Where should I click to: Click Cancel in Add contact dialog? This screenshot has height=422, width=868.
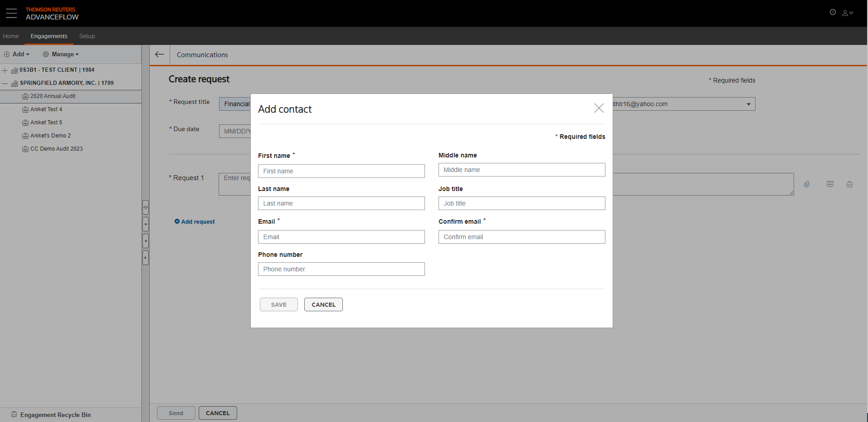(323, 304)
